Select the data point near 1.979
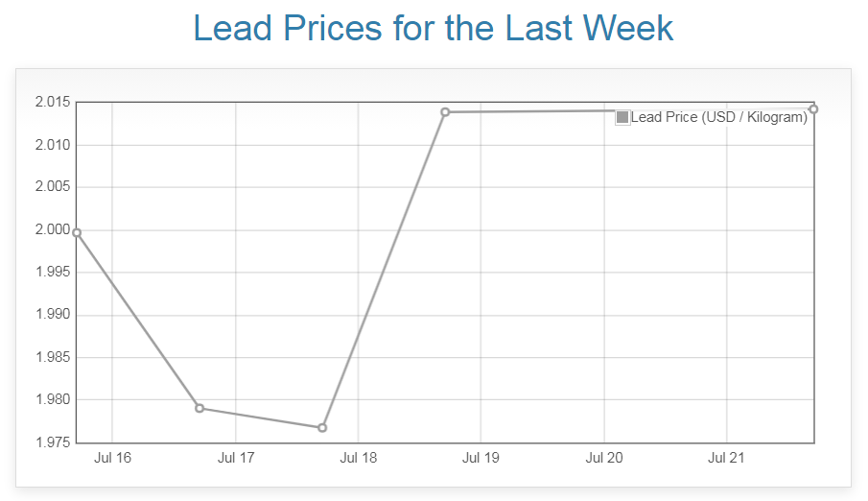Viewport: 868px width, 501px height. pos(199,408)
